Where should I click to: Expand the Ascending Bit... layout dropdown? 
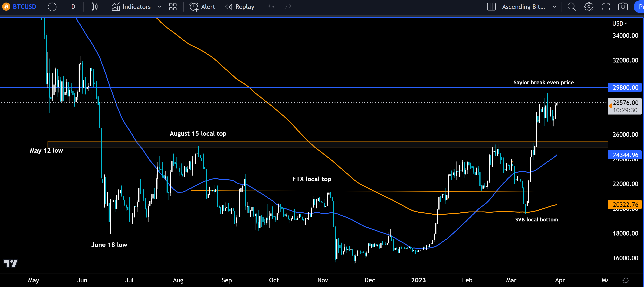pos(555,7)
